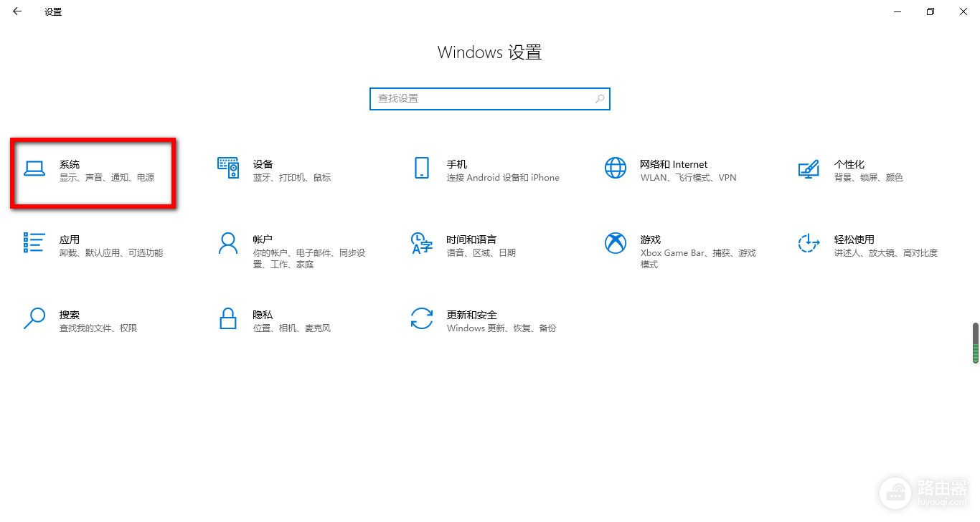Open the 帐户 settings title

(263, 239)
